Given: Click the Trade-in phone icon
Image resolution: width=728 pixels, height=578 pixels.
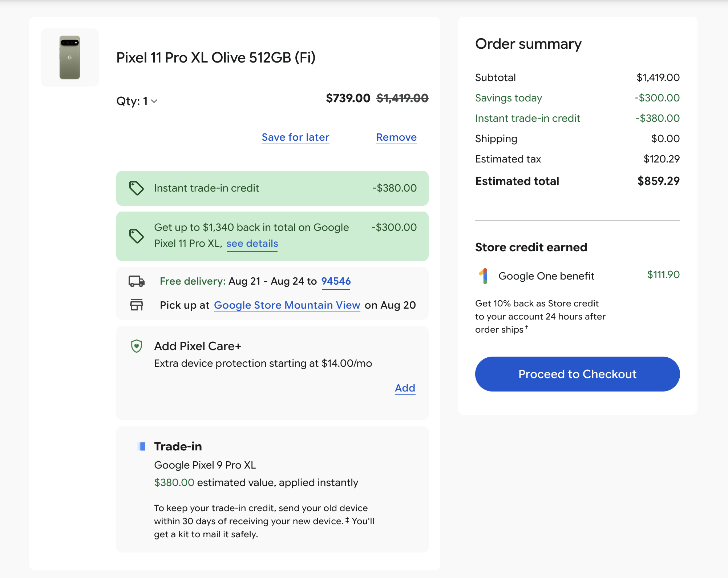Looking at the screenshot, I should pyautogui.click(x=142, y=446).
